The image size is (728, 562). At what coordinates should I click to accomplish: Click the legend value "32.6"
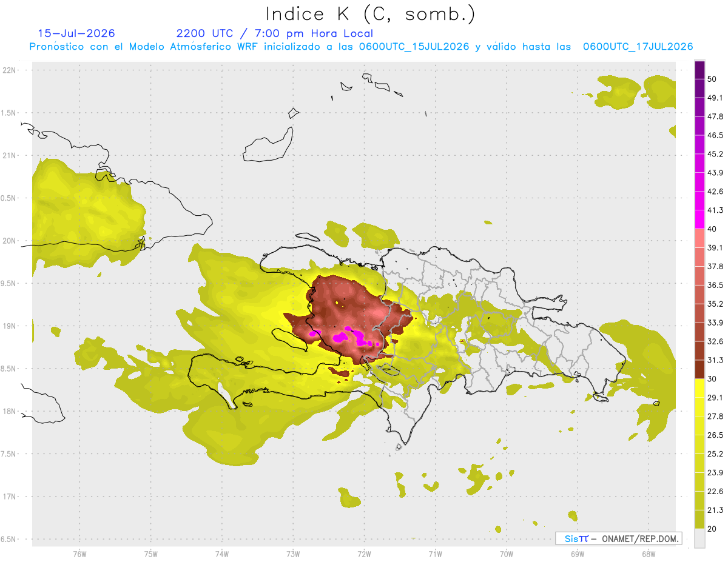[x=715, y=341]
